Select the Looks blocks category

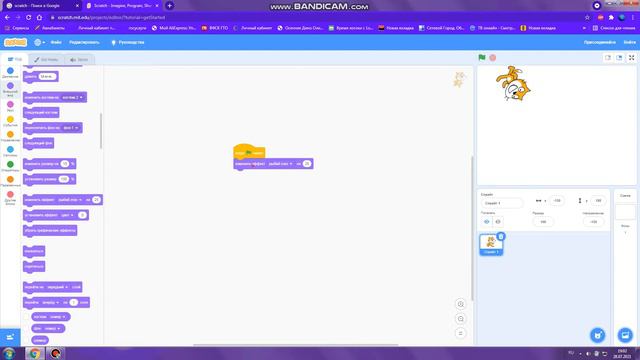(x=10, y=89)
